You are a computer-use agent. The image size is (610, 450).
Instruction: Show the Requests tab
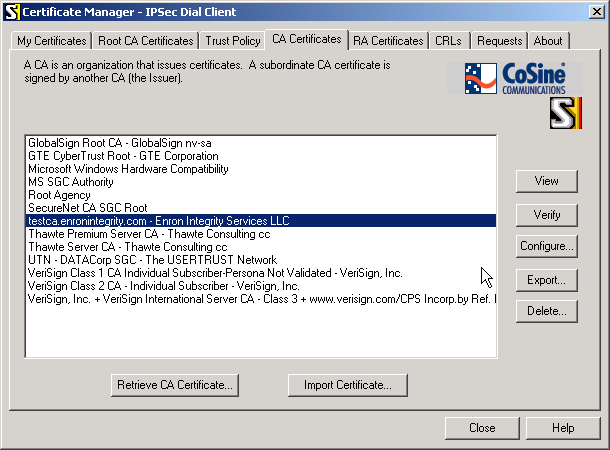[500, 41]
